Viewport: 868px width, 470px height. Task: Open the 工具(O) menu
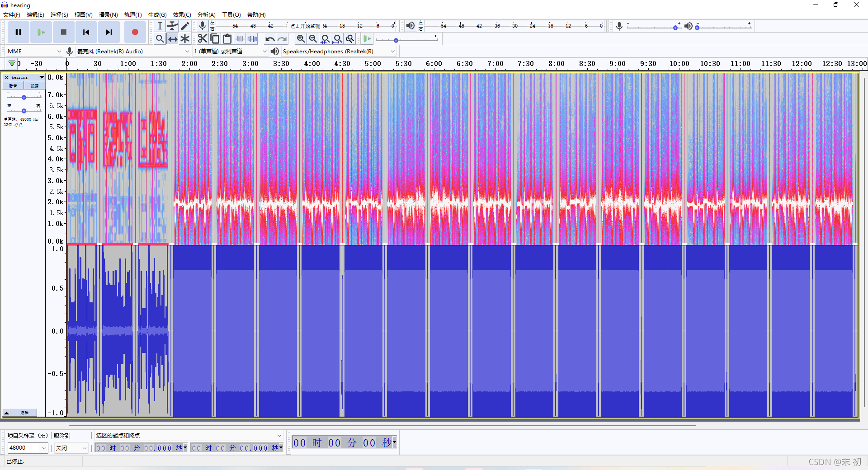pos(231,15)
